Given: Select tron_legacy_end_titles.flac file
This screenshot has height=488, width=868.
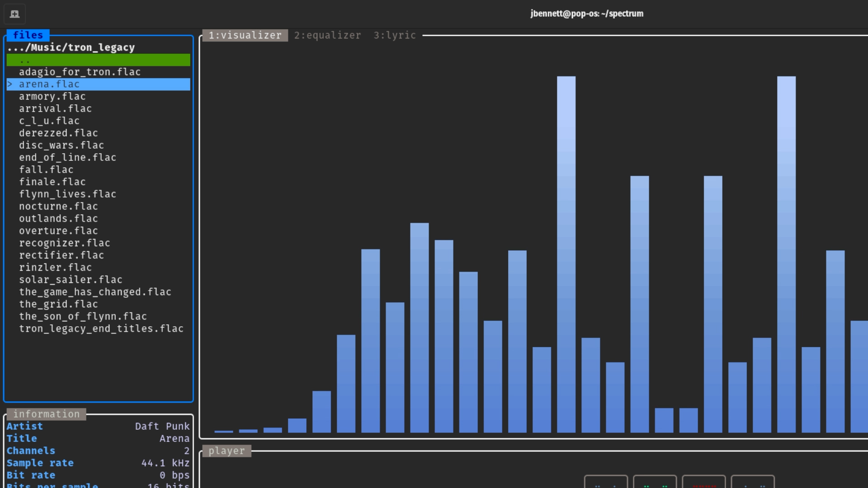Looking at the screenshot, I should (101, 328).
